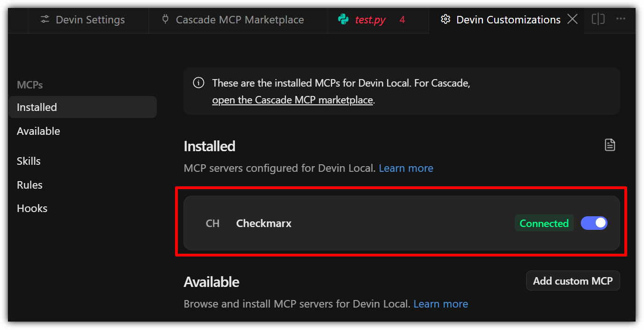Click the gear icon on Devin Customizations tab
This screenshot has width=644, height=330.
(x=446, y=19)
